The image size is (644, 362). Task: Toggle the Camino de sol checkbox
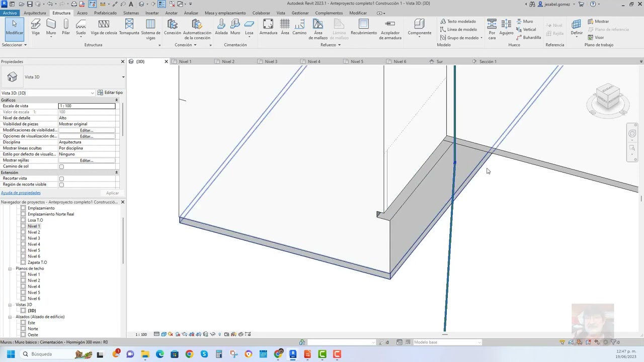[61, 166]
